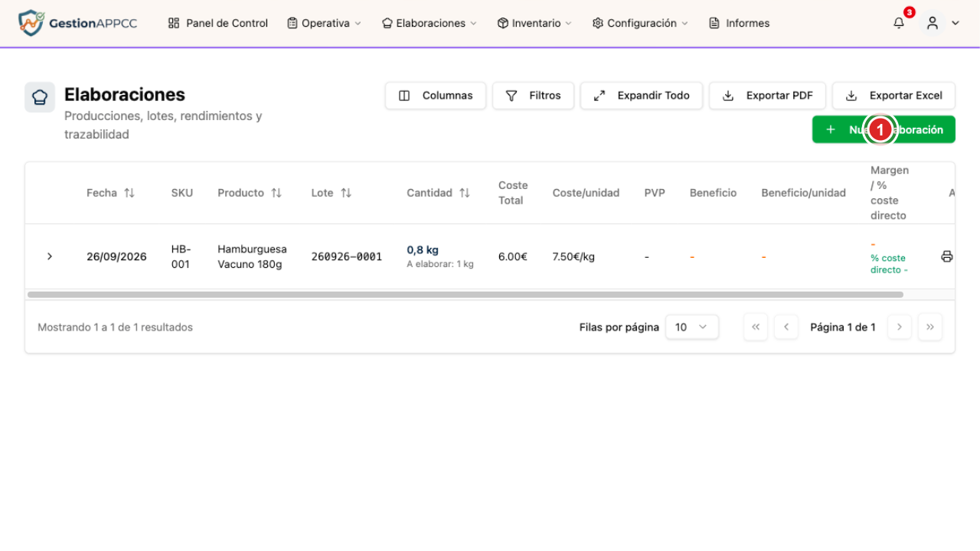Image resolution: width=980 pixels, height=551 pixels.
Task: Go to Panel de Control
Action: [x=218, y=23]
